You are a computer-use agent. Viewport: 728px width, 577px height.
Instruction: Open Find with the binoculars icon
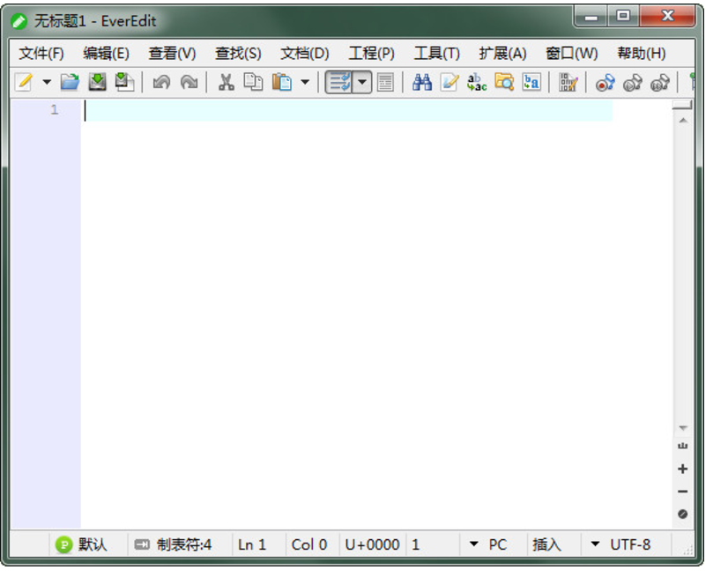(x=422, y=83)
